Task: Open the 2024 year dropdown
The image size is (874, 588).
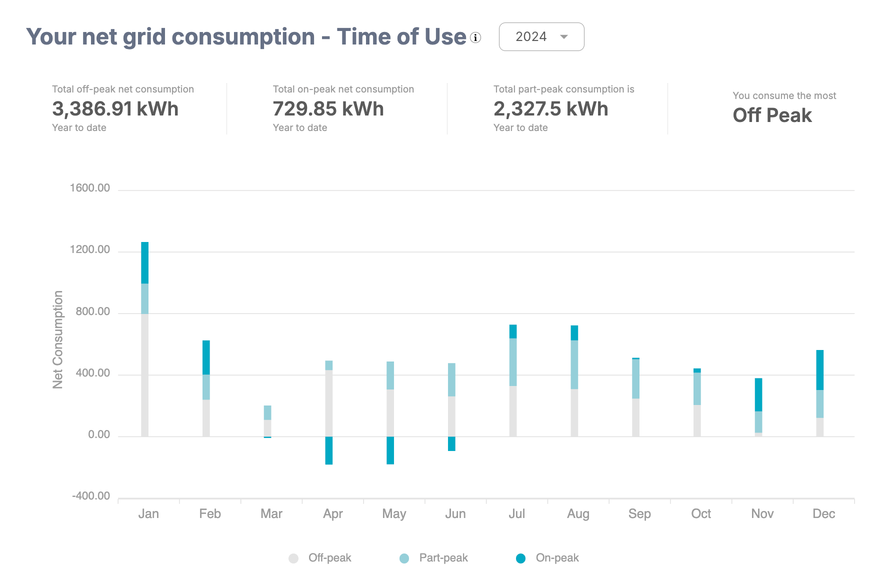Action: 541,36
